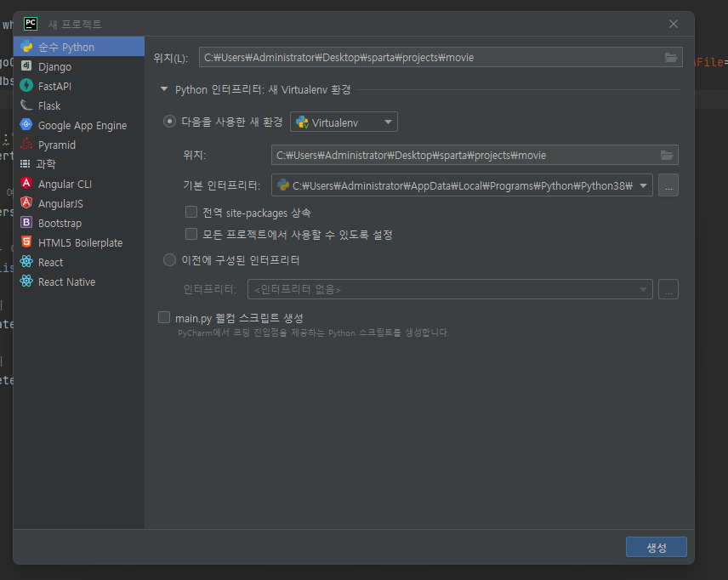Select 다음을 사용한 새 환경 radio button

pyautogui.click(x=169, y=122)
